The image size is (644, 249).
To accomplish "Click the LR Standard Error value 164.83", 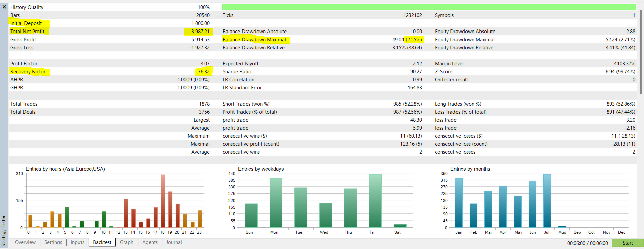I will tap(415, 88).
